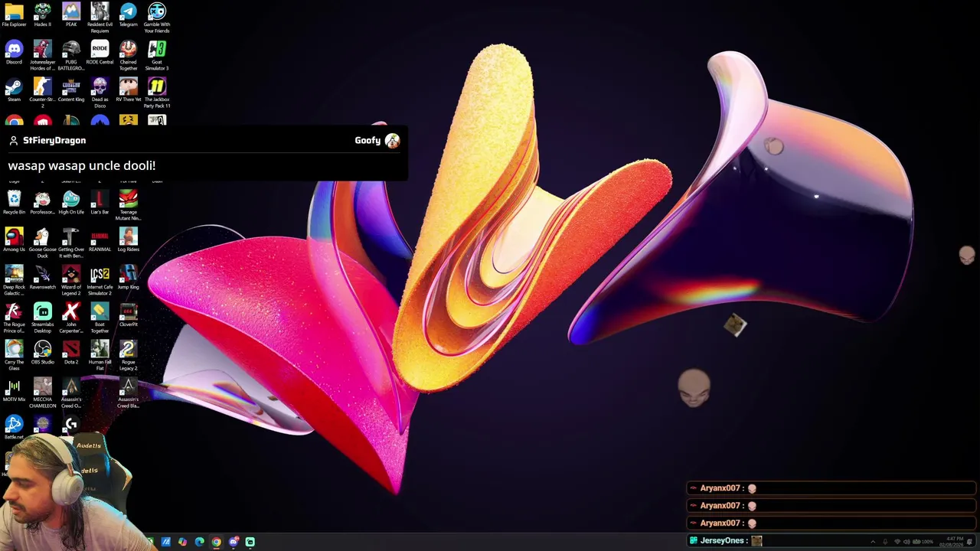Image resolution: width=980 pixels, height=551 pixels.
Task: Launch Battle.net from the desktop
Action: pyautogui.click(x=14, y=427)
